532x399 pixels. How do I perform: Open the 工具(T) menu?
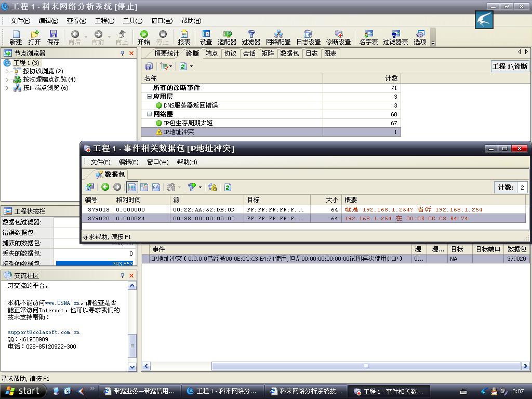pyautogui.click(x=132, y=21)
